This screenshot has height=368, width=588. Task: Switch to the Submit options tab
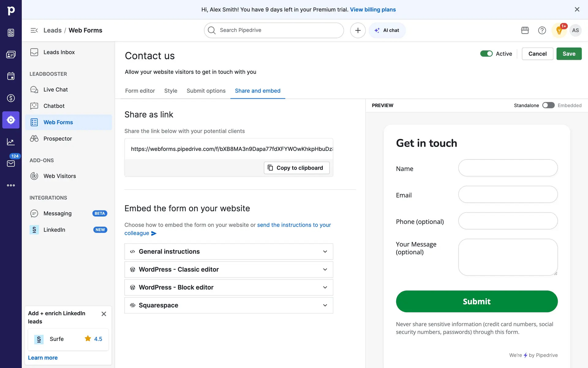coord(206,91)
